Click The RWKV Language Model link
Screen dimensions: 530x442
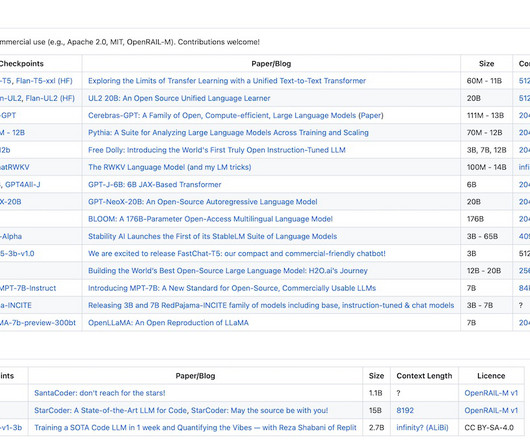click(170, 167)
